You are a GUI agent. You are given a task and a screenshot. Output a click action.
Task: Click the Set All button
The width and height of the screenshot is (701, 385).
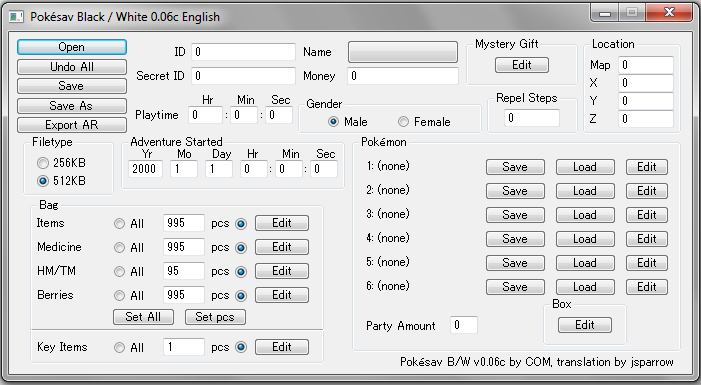143,317
